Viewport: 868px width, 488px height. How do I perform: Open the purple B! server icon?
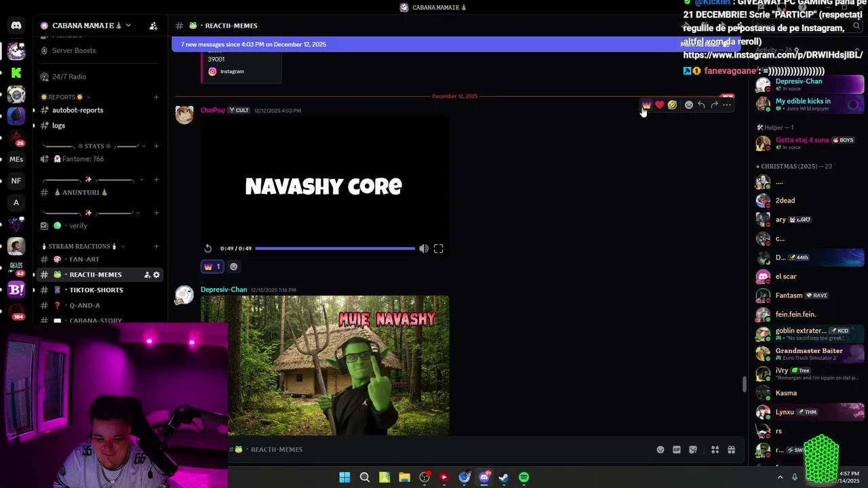(16, 289)
